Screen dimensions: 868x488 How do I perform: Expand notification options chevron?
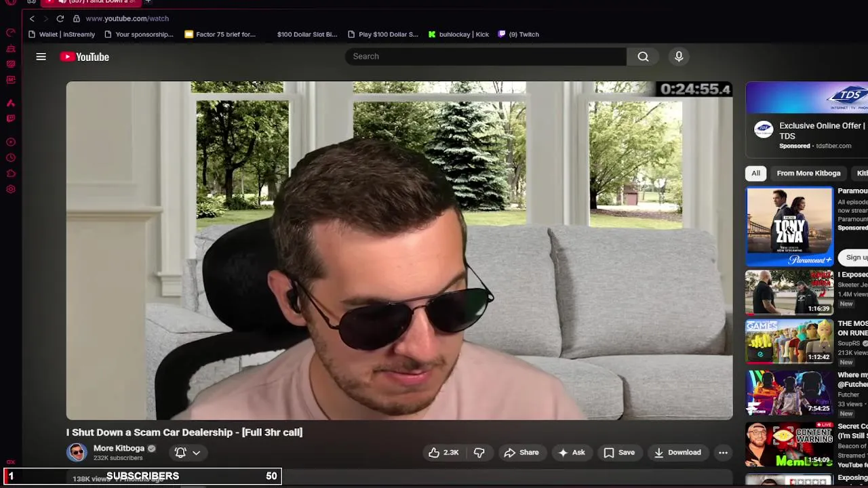point(196,453)
